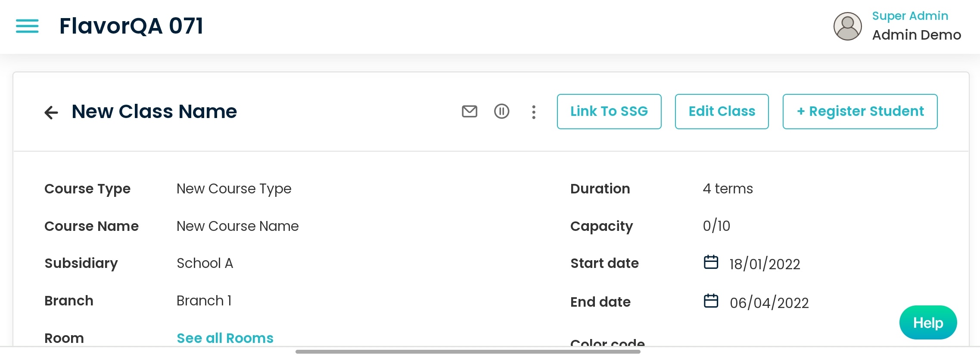Click the FlavorQA 071 title

[x=131, y=26]
